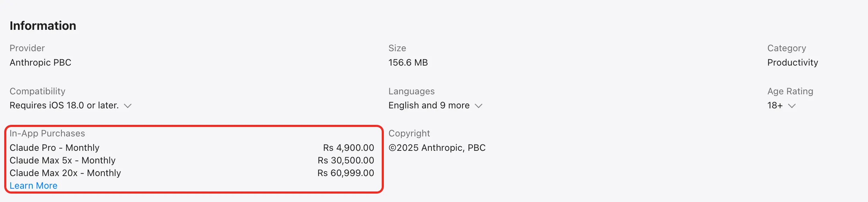Click the Age Rating label

point(789,91)
